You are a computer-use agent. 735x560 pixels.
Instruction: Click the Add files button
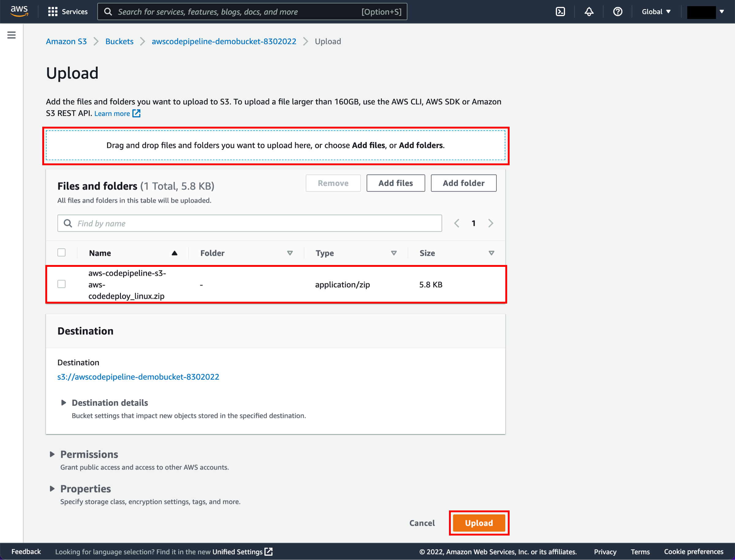pos(396,183)
